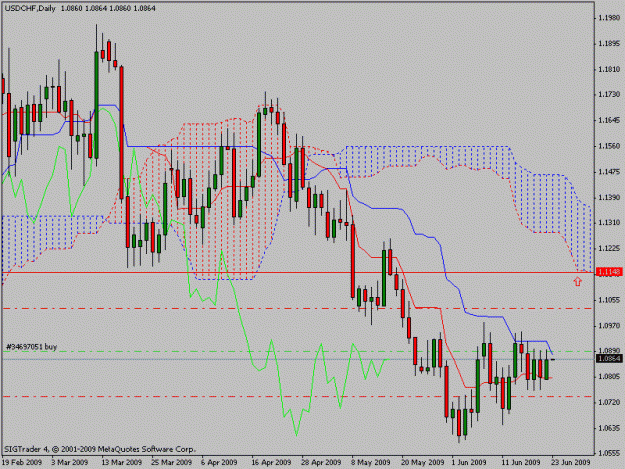The width and height of the screenshot is (625, 469).
Task: Click the 1.1980 price axis label
Action: coord(610,18)
